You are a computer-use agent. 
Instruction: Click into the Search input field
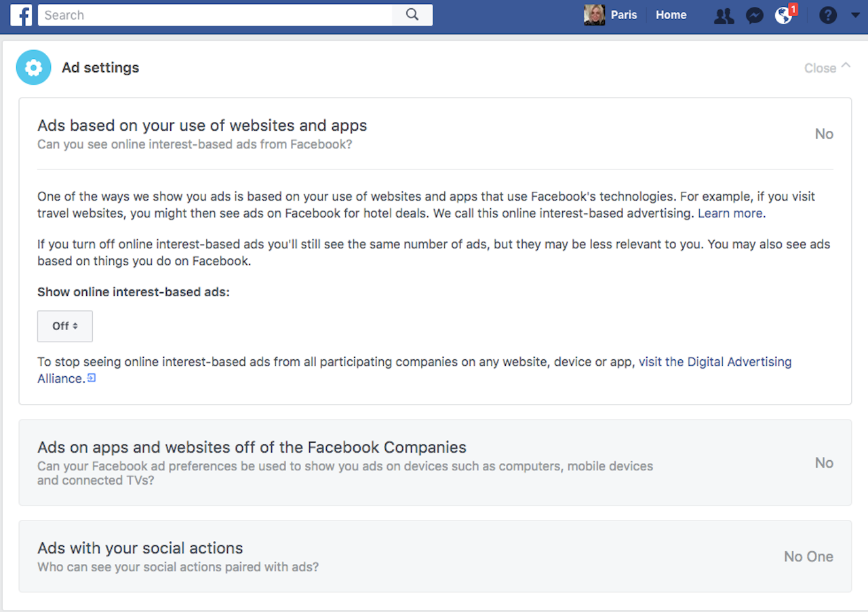coord(216,15)
